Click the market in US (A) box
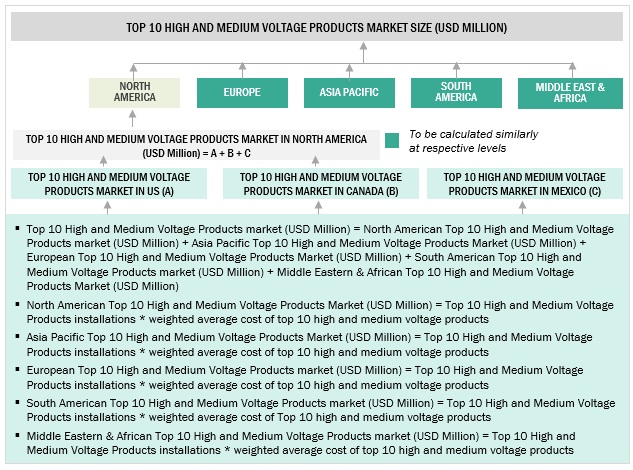 (107, 183)
